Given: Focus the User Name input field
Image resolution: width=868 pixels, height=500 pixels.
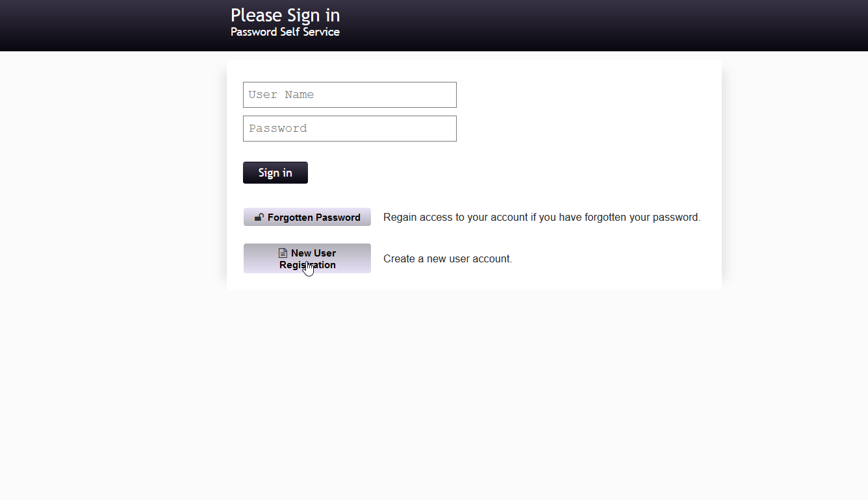Looking at the screenshot, I should [x=350, y=95].
